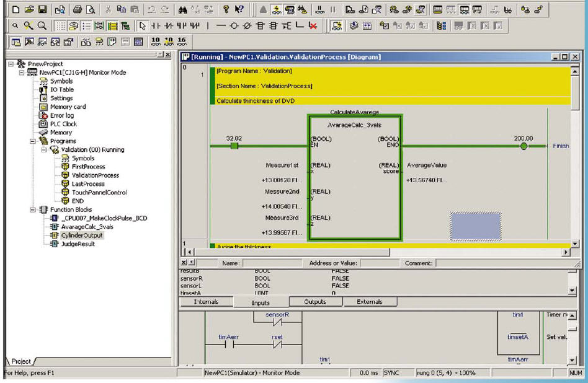Open print preview
This screenshot has width=588, height=383.
tap(91, 9)
